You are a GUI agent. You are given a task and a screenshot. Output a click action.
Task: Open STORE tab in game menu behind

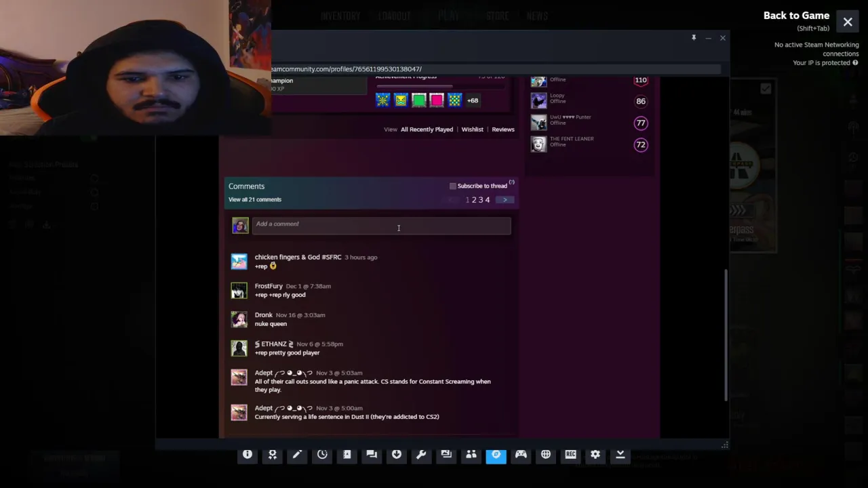pyautogui.click(x=497, y=16)
